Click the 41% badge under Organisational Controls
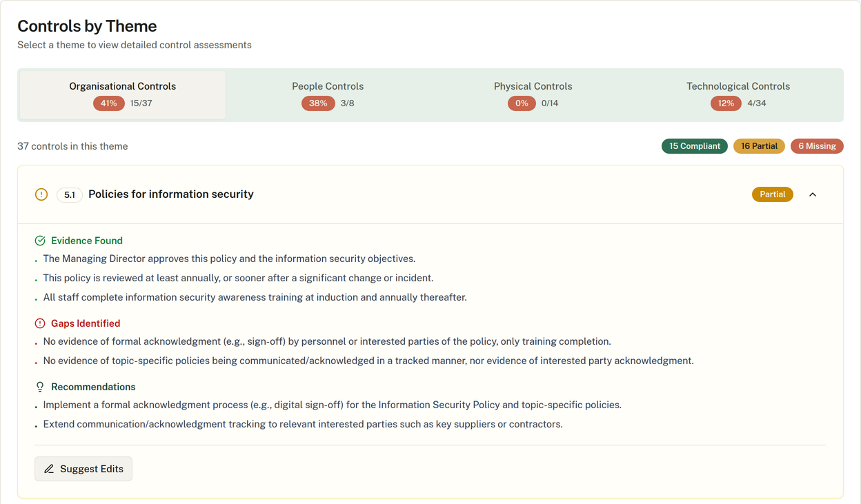Screen dimensions: 861x504 (x=109, y=103)
